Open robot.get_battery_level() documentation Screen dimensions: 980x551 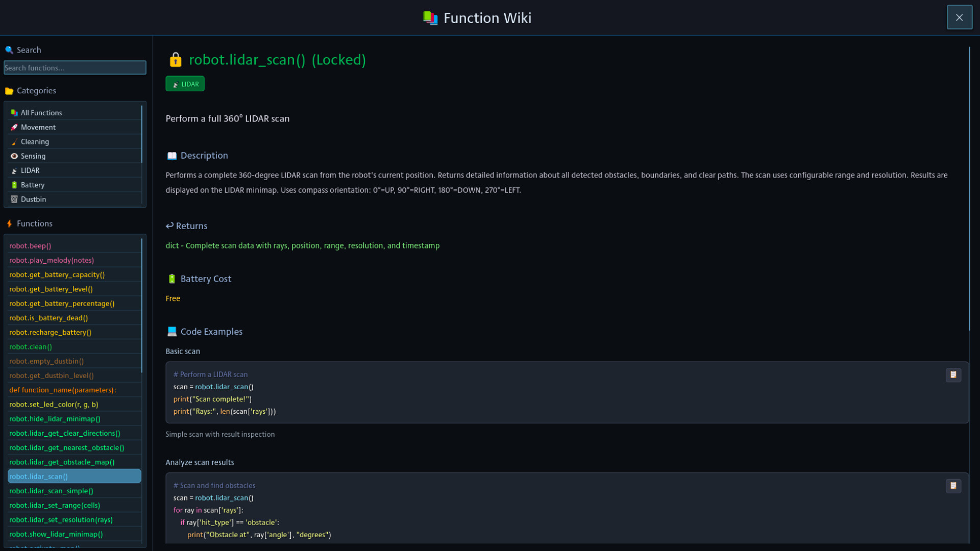point(51,289)
